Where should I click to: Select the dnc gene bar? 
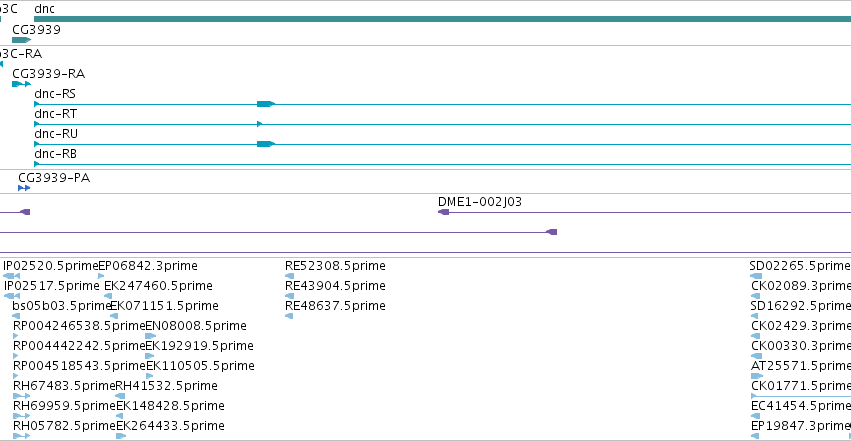tap(442, 19)
